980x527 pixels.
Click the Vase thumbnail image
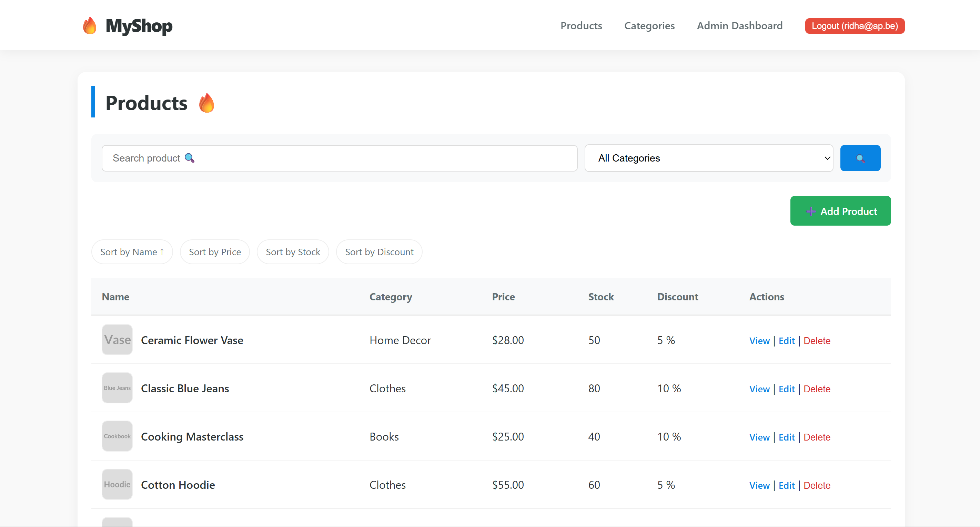point(117,340)
